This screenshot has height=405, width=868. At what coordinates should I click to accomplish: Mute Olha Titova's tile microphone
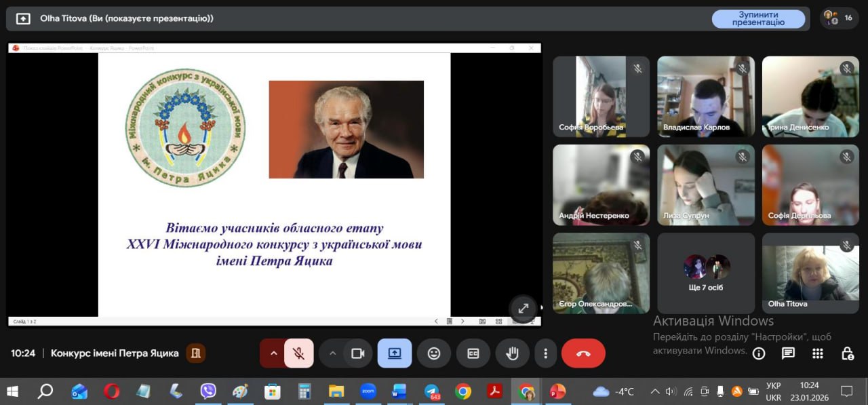point(847,244)
